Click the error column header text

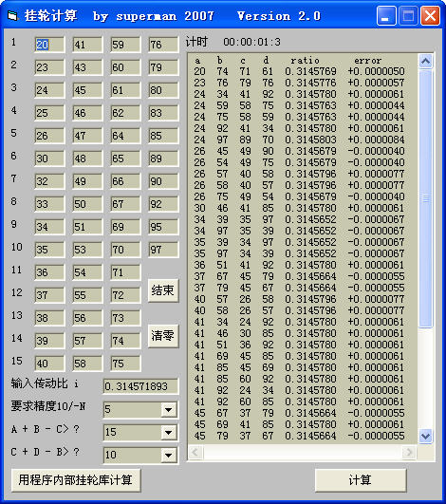click(368, 60)
